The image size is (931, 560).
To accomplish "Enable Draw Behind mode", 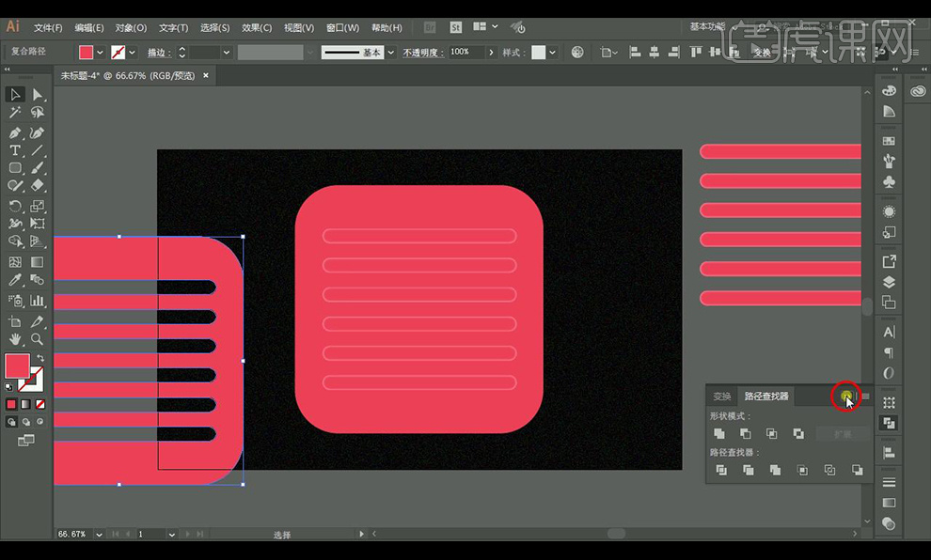I will [x=25, y=423].
